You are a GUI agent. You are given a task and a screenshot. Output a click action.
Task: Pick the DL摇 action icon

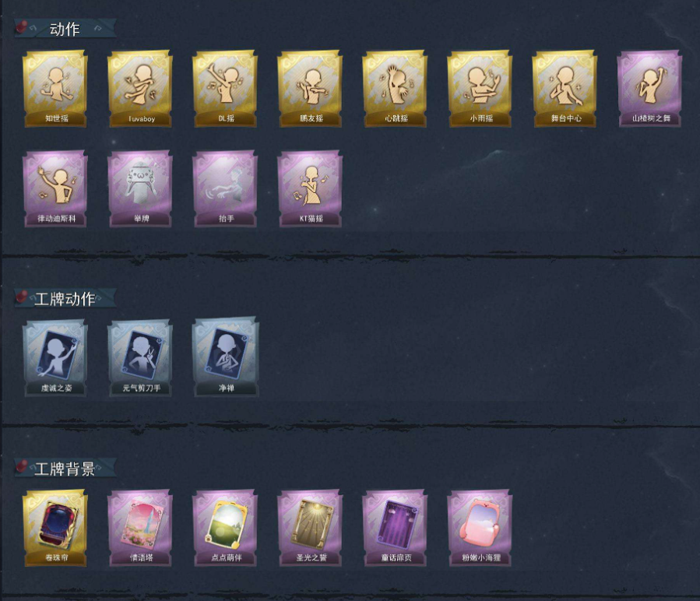click(225, 89)
